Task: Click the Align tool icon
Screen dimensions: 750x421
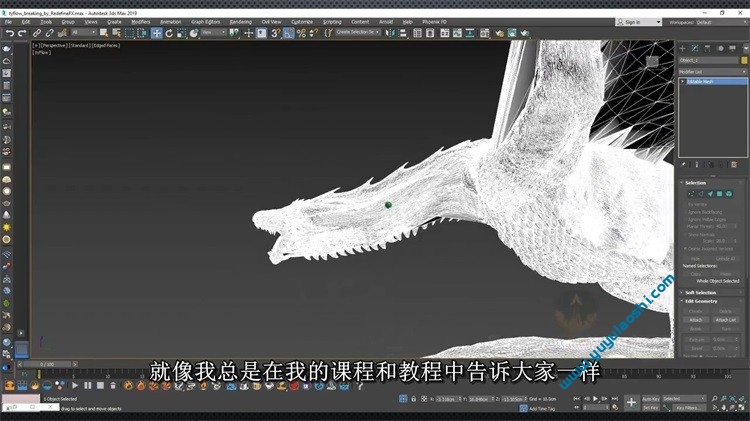Action: [x=403, y=33]
